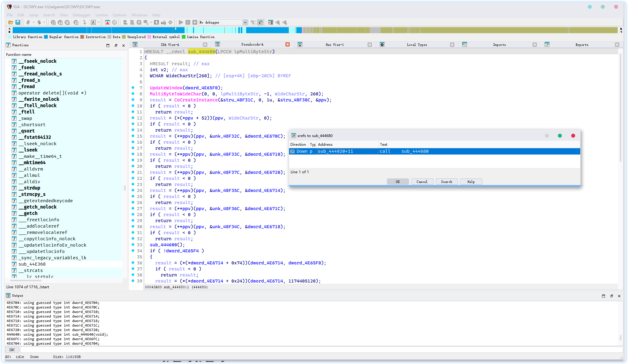Switch to the IDA View-A tab
The height and width of the screenshot is (364, 628).
click(x=170, y=45)
